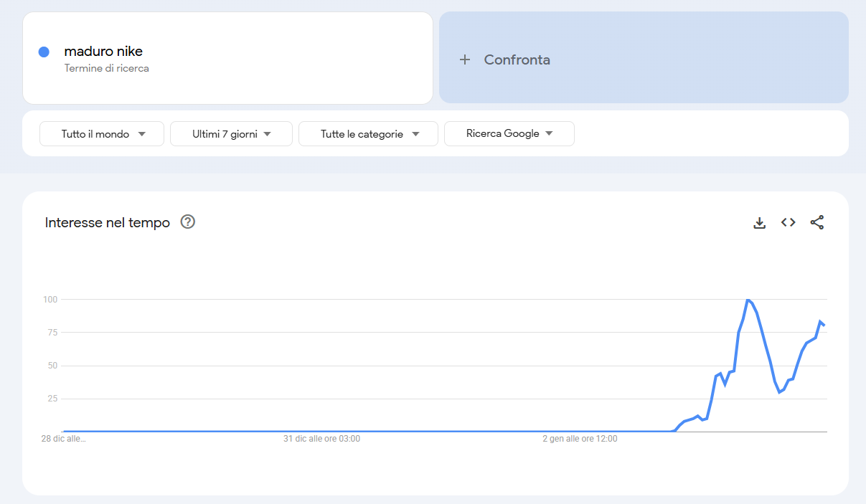Select the 31 dic alle ore 03:00 label
Viewport: 866px width, 504px height.
coord(321,439)
